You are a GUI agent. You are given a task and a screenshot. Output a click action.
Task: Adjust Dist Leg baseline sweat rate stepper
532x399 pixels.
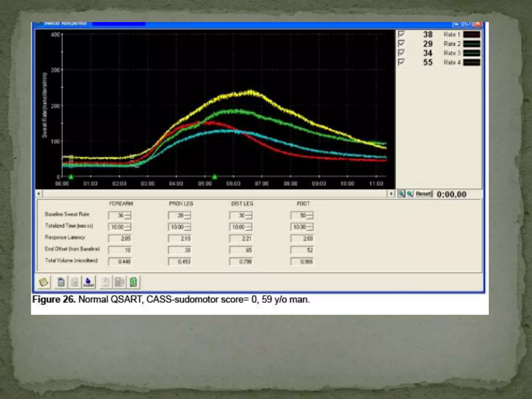[x=249, y=215]
